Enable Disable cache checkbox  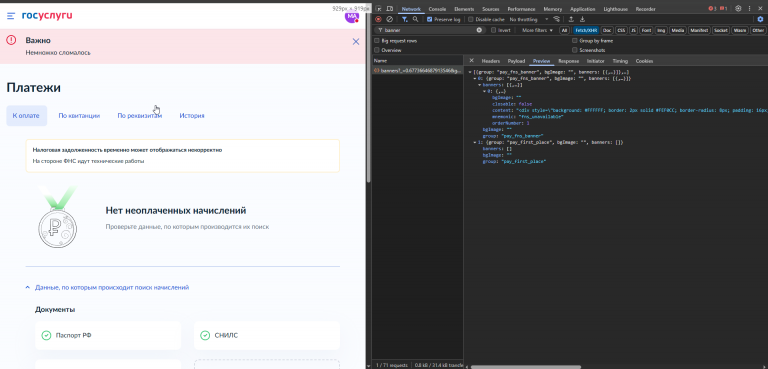point(471,19)
